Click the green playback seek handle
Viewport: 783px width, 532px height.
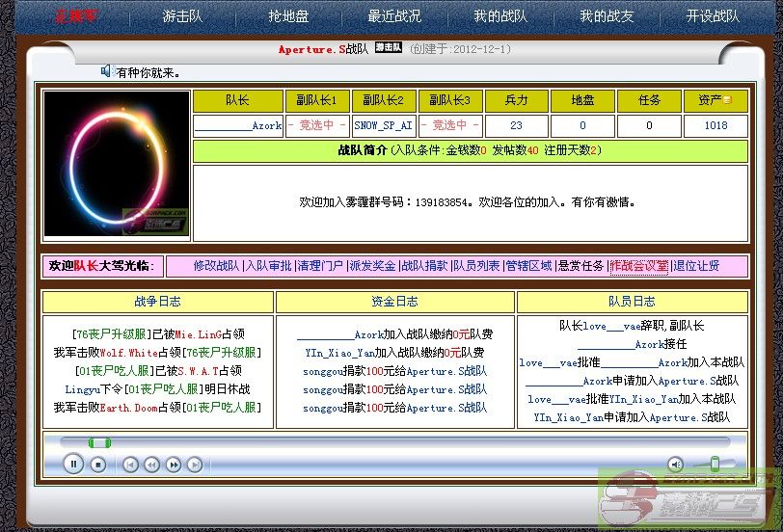coord(99,442)
